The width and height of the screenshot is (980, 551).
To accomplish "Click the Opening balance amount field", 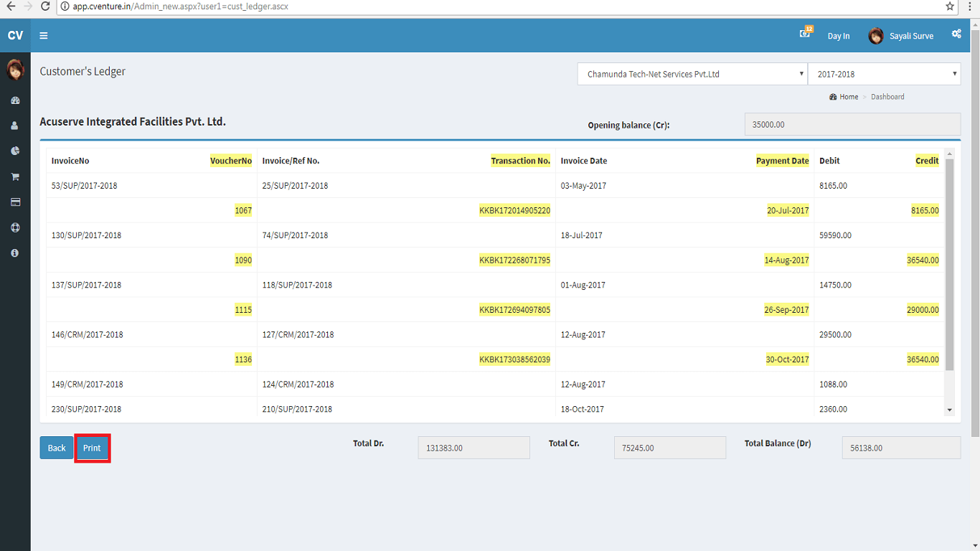I will click(852, 124).
